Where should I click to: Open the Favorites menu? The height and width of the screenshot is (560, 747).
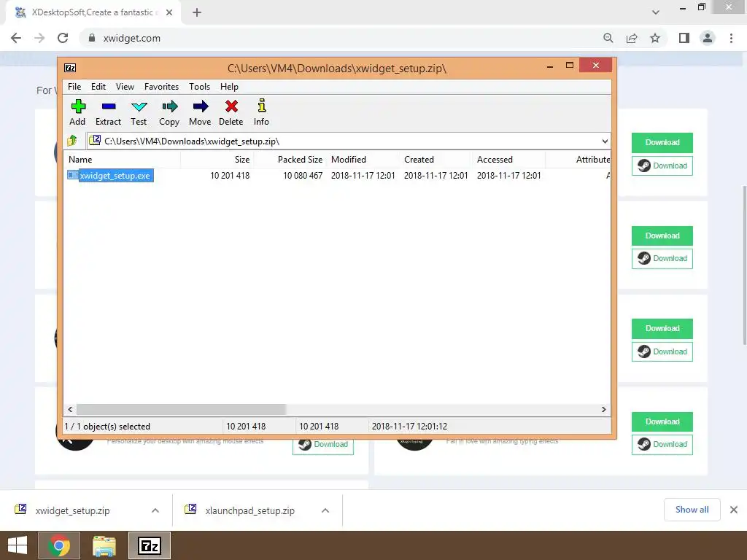(161, 87)
